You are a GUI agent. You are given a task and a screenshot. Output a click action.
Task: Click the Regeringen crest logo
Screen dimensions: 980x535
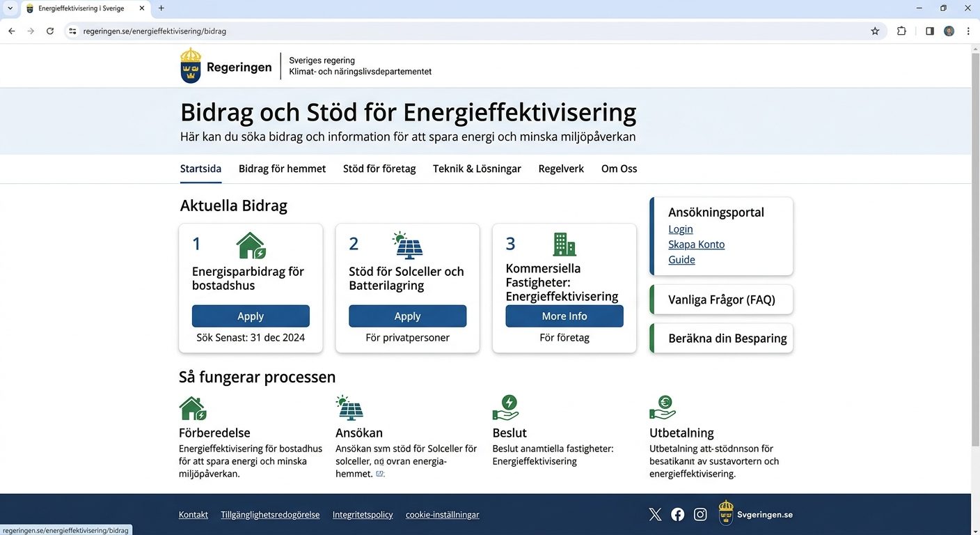pyautogui.click(x=191, y=65)
